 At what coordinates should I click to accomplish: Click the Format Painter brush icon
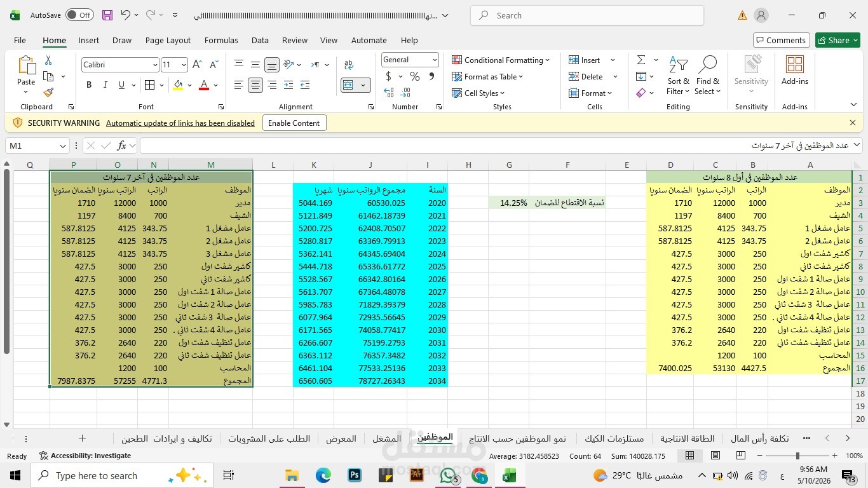(48, 92)
